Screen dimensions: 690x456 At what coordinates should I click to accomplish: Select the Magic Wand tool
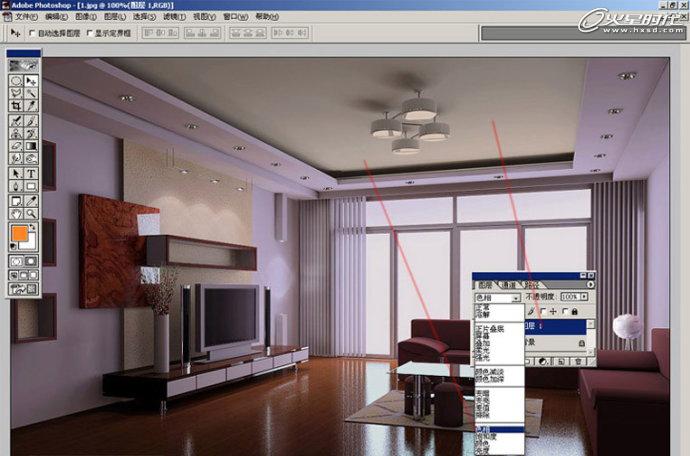31,93
